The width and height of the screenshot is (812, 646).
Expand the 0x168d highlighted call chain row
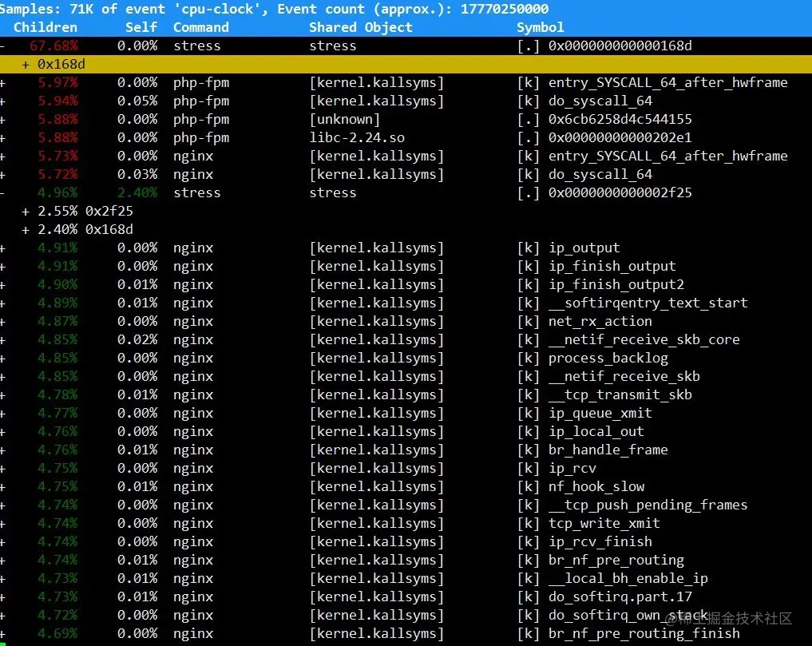(26, 64)
